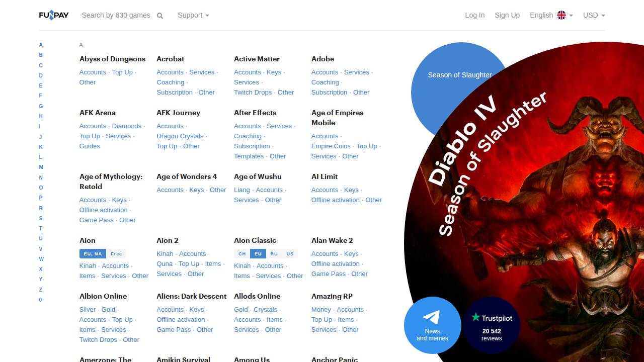This screenshot has width=644, height=362.
Task: Open Offline activation under AI Limit
Action: click(x=336, y=200)
